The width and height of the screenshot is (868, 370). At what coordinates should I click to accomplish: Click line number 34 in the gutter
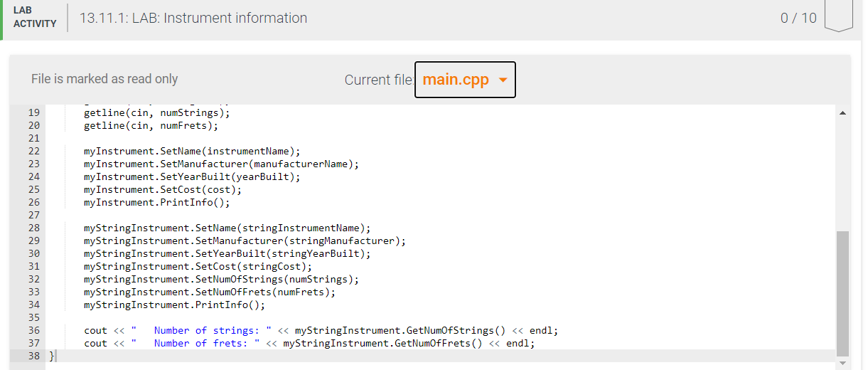[33, 305]
